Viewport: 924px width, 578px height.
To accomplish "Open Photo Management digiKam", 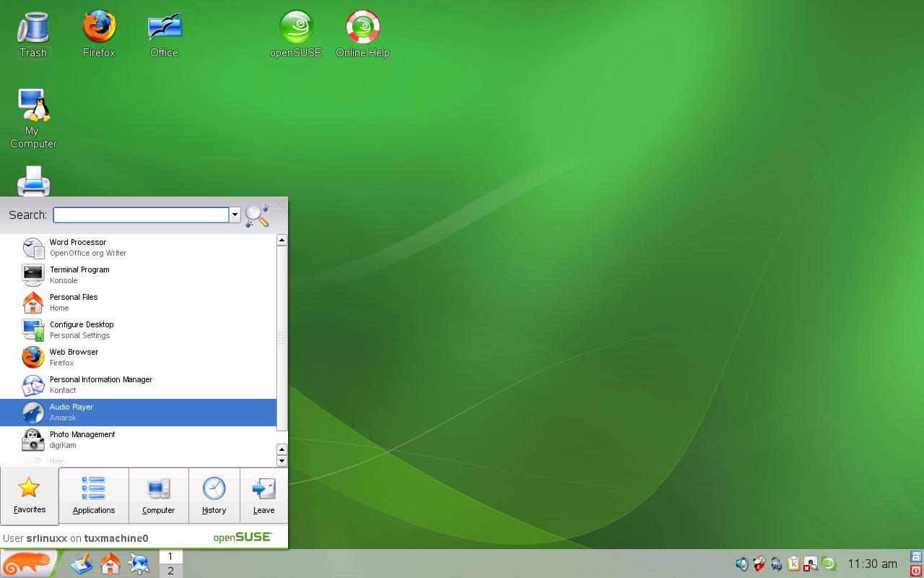I will coord(139,440).
